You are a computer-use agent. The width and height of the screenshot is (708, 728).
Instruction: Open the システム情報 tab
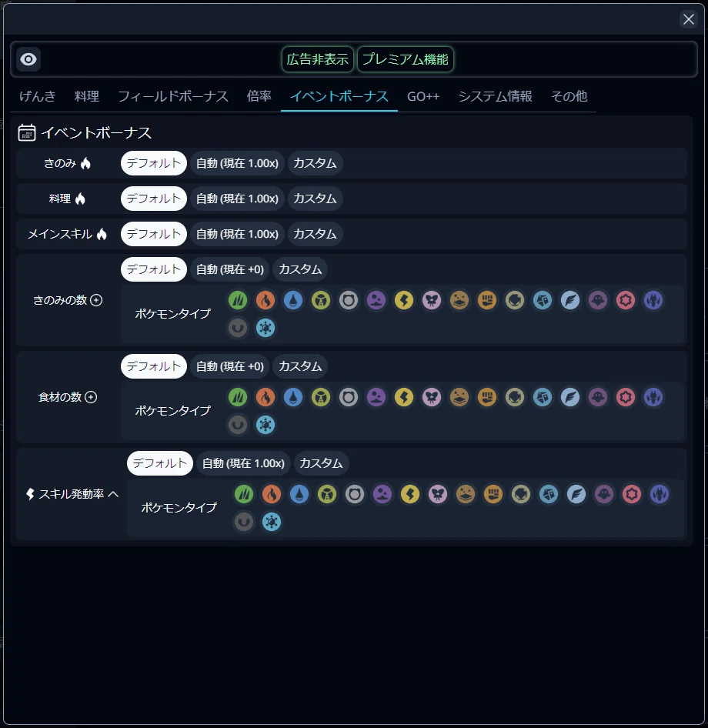tap(495, 96)
